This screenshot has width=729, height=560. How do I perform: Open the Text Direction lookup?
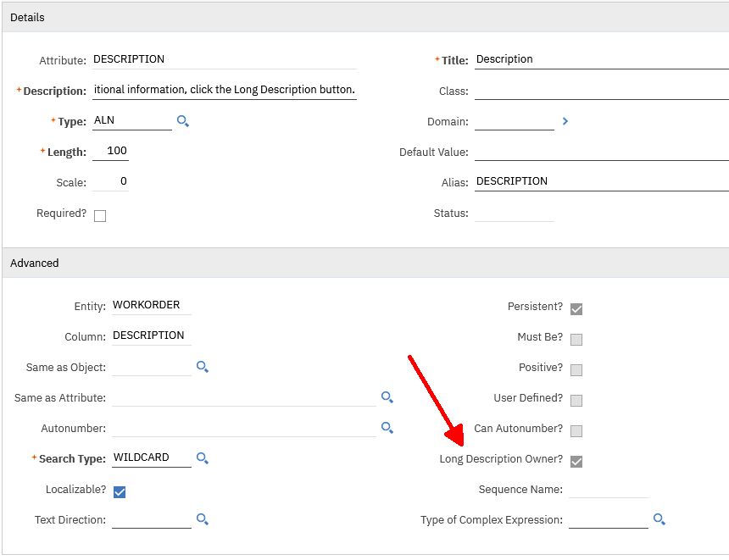202,519
